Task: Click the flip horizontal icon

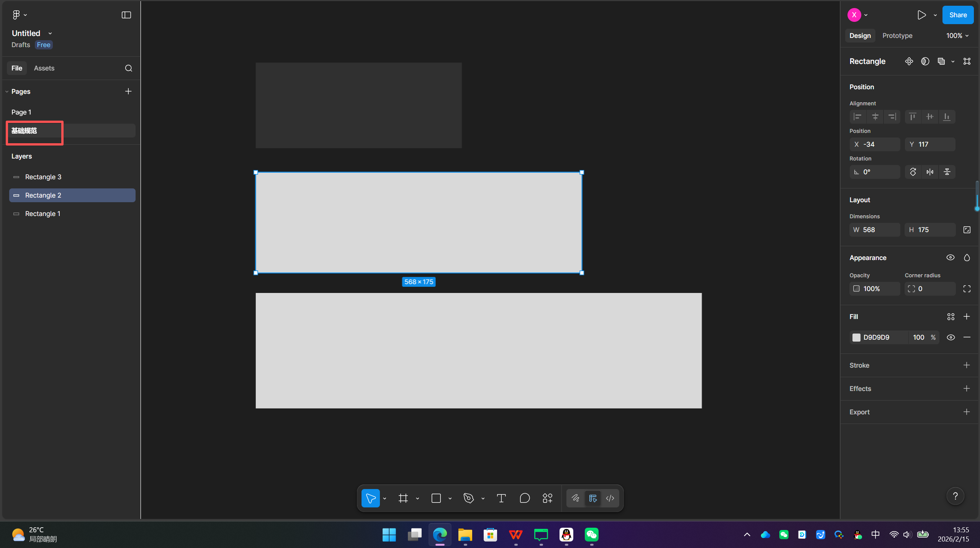Action: coord(930,172)
